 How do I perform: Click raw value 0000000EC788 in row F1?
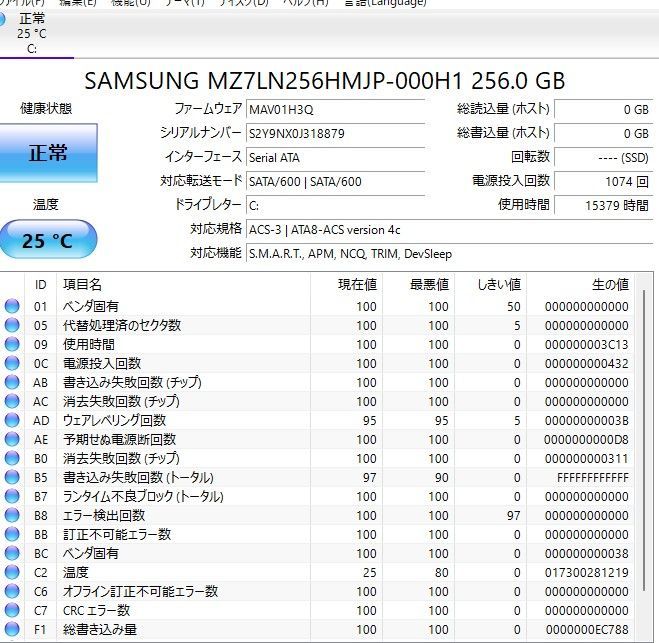[x=587, y=629]
